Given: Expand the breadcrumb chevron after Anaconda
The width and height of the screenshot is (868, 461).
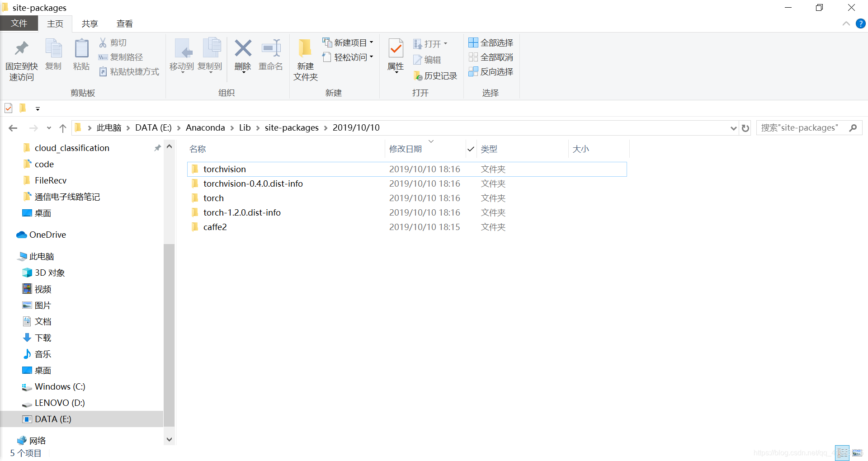Looking at the screenshot, I should coord(232,128).
